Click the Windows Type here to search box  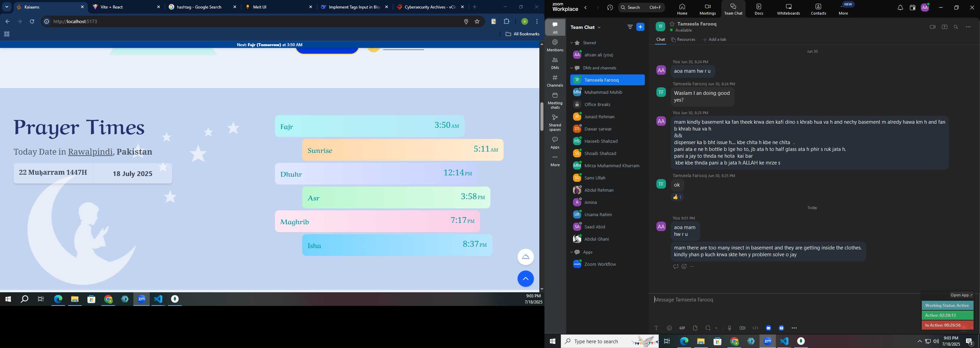610,341
